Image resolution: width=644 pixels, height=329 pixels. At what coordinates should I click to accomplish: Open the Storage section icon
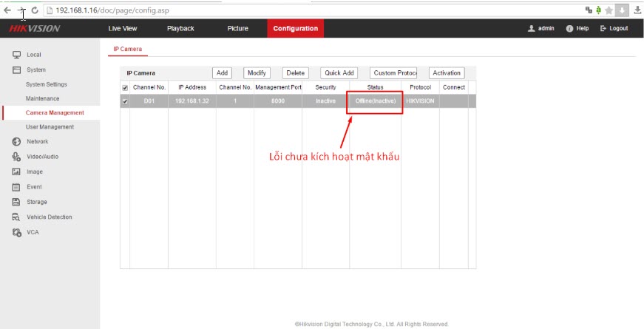(x=16, y=202)
